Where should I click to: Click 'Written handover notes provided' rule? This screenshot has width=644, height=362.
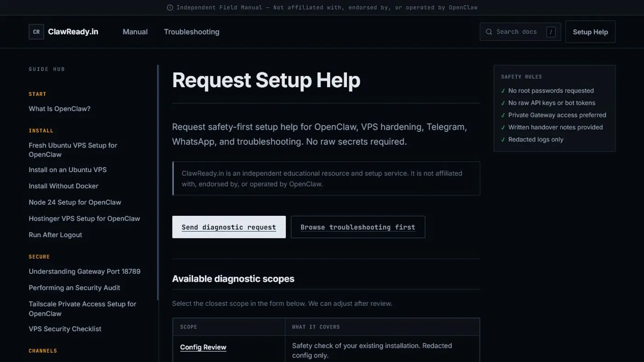pos(555,127)
